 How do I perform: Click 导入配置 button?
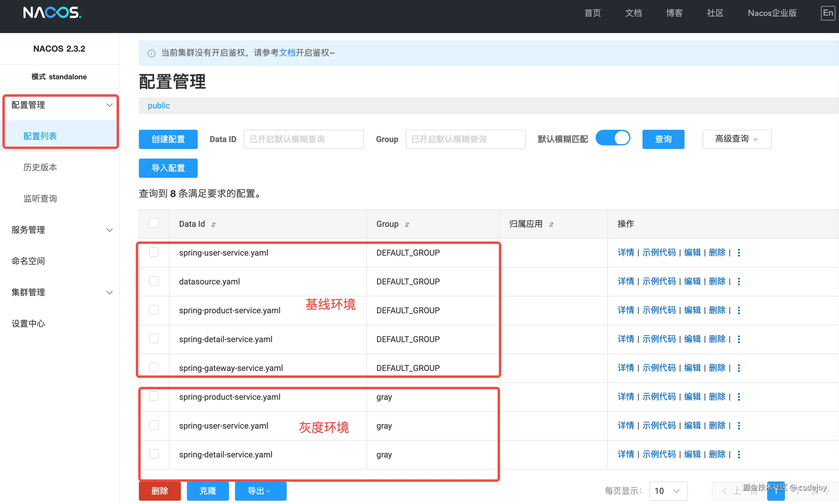click(x=168, y=168)
